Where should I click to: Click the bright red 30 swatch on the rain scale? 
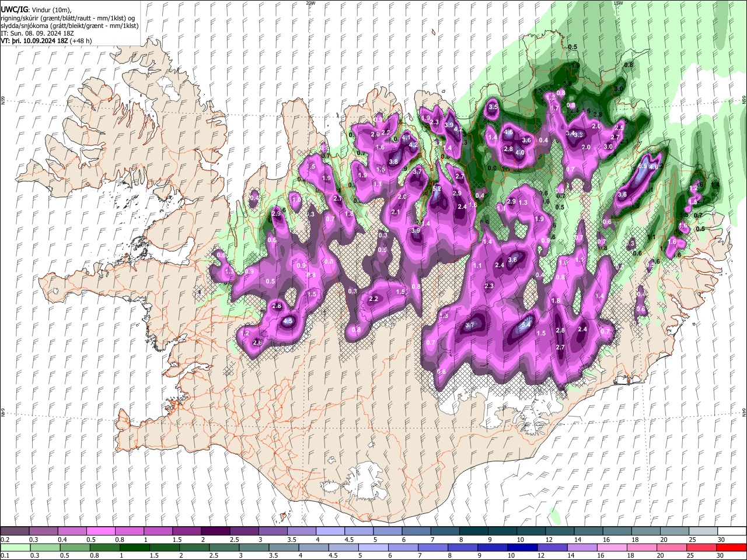tap(732, 547)
